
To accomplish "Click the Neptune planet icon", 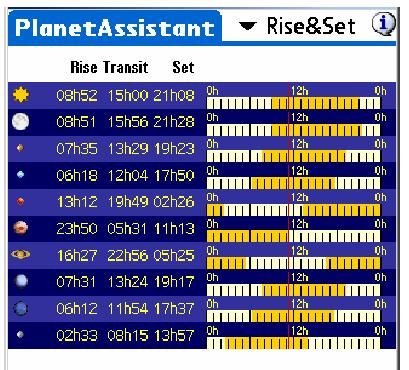I will [20, 308].
